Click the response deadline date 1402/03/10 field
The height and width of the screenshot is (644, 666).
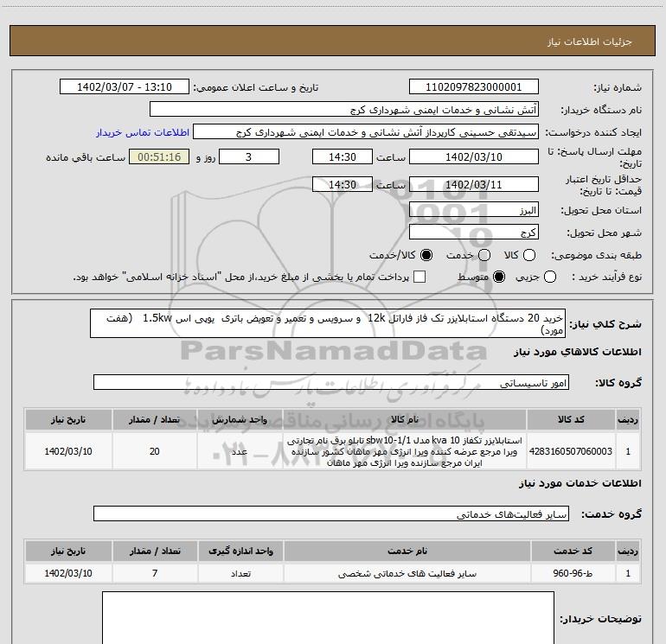click(474, 156)
